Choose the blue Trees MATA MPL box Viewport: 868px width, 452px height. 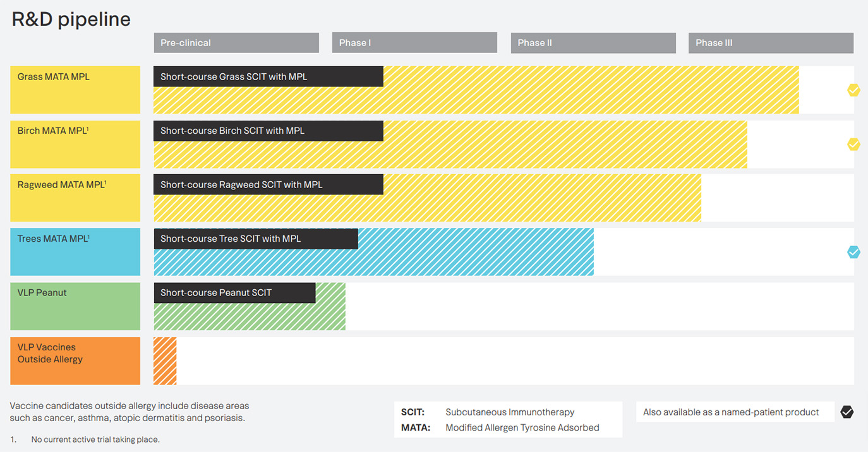[x=75, y=252]
